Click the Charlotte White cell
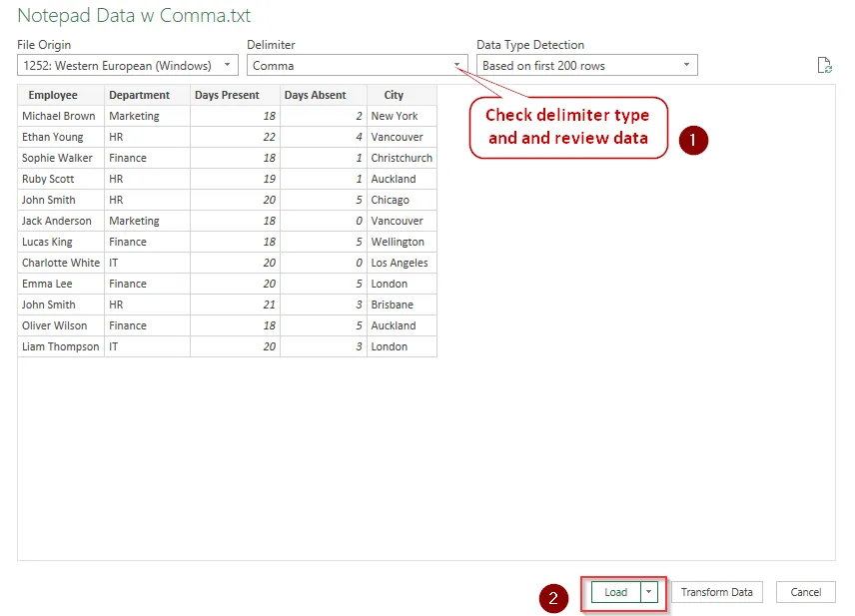855x616 pixels. 61,263
